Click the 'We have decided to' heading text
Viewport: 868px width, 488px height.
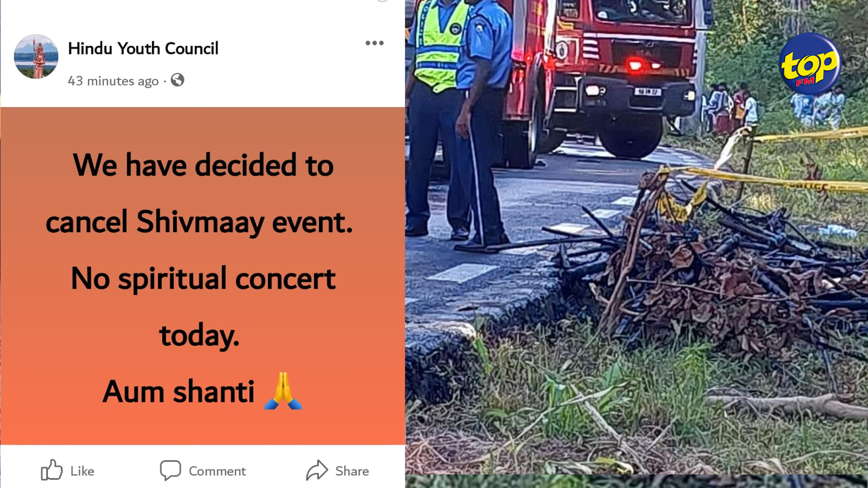(203, 165)
